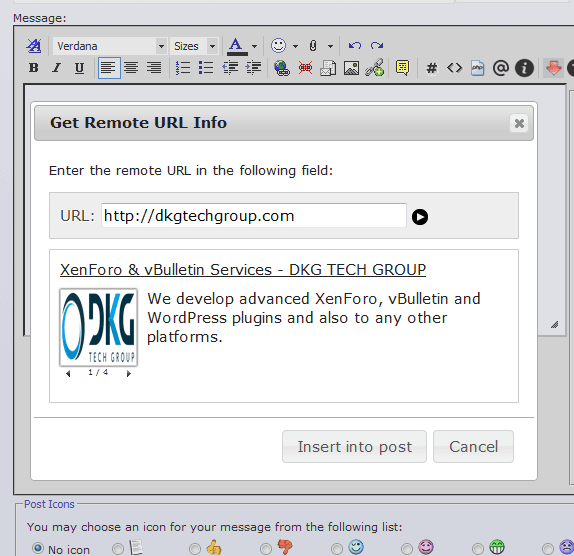
Task: Click the Insert Email Link icon
Action: pyautogui.click(x=328, y=68)
